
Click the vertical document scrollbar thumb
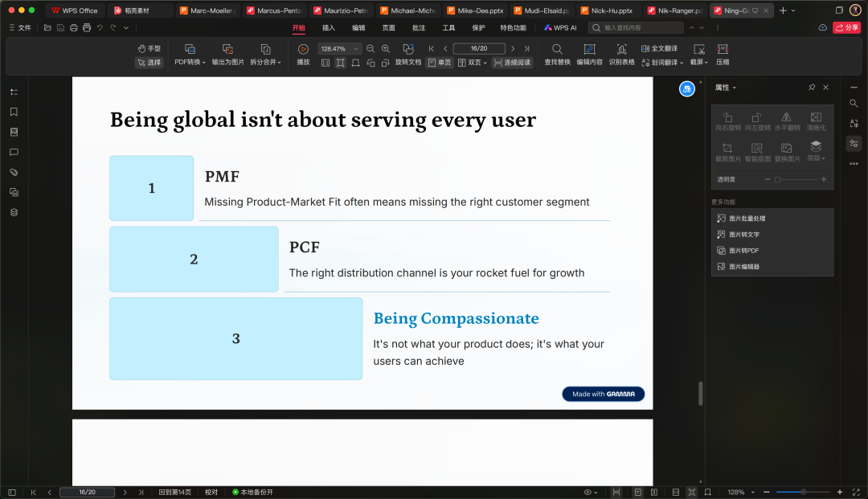tap(700, 394)
